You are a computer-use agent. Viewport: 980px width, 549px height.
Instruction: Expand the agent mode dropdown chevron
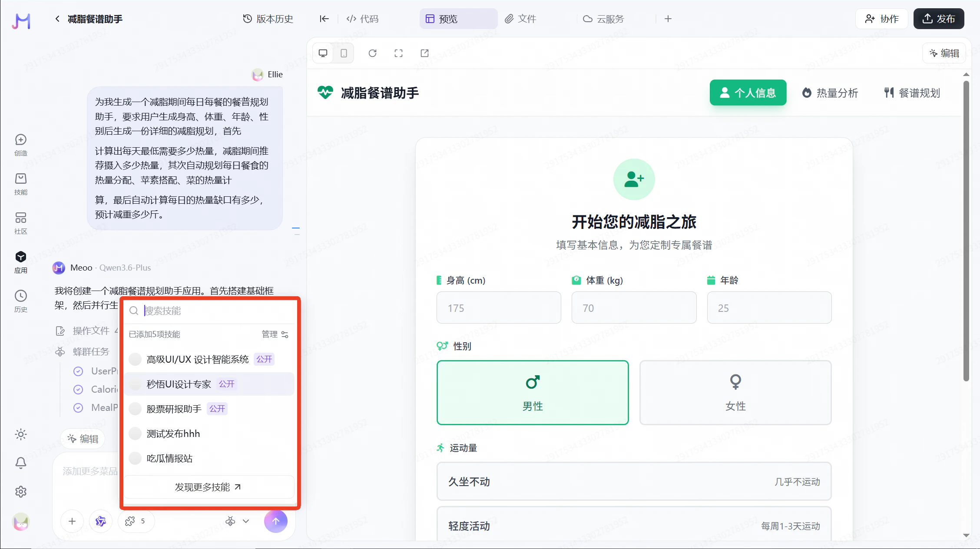pyautogui.click(x=246, y=521)
